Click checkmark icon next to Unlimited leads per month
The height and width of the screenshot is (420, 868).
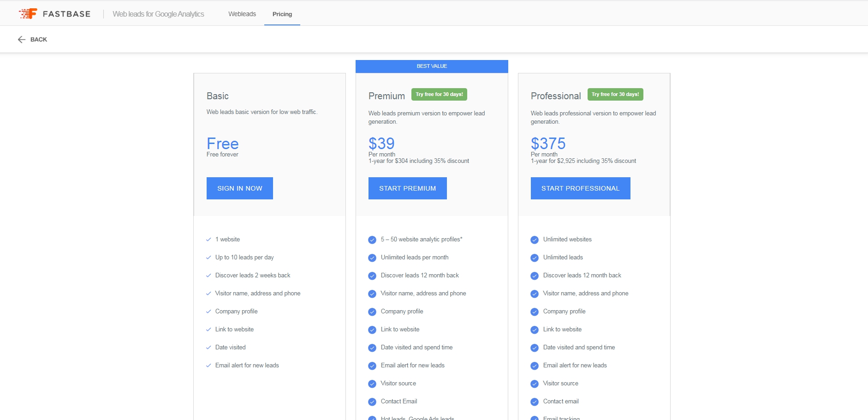372,258
